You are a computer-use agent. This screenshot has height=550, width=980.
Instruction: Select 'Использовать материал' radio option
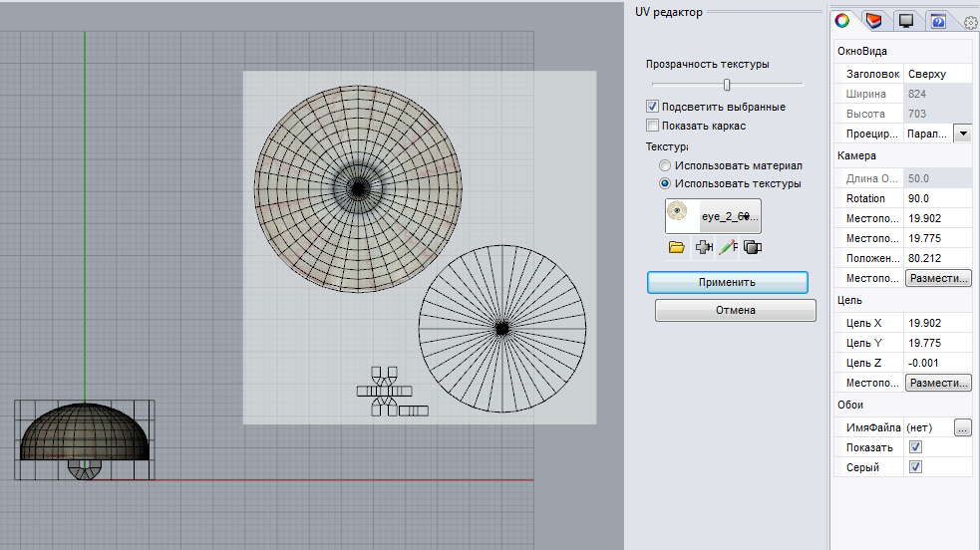665,165
